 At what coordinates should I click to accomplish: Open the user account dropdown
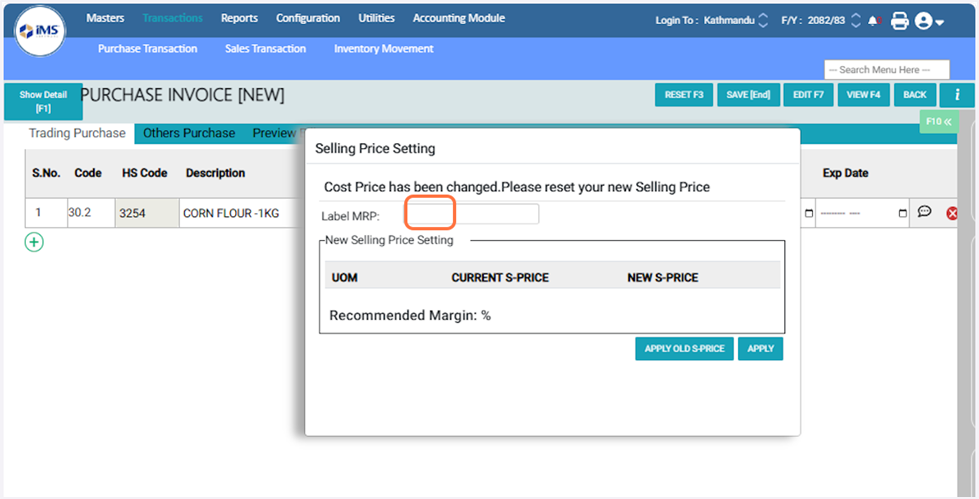(929, 21)
